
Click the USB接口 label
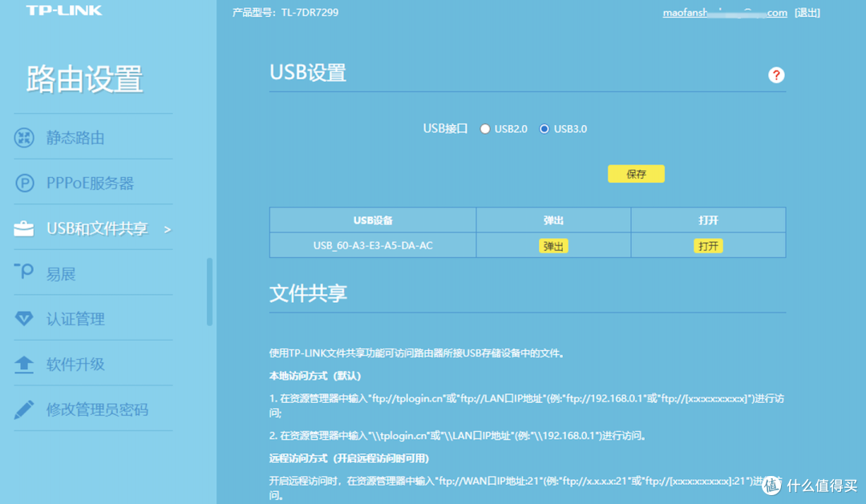[445, 129]
